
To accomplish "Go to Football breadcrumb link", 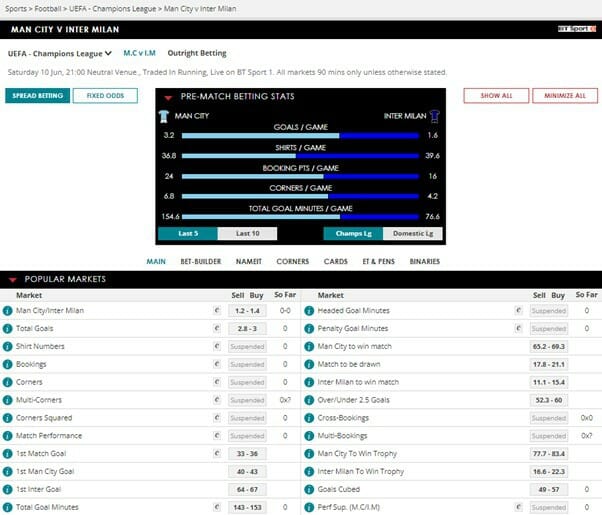I will 48,8.
